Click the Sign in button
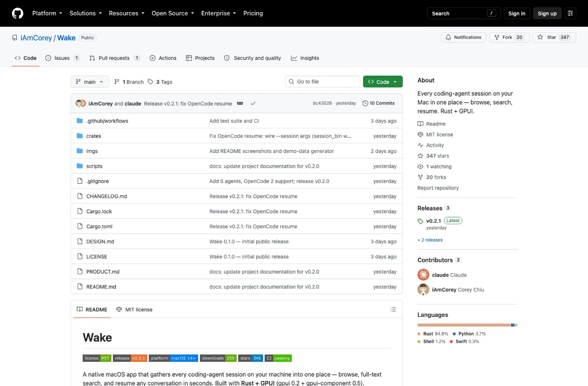 (x=517, y=13)
